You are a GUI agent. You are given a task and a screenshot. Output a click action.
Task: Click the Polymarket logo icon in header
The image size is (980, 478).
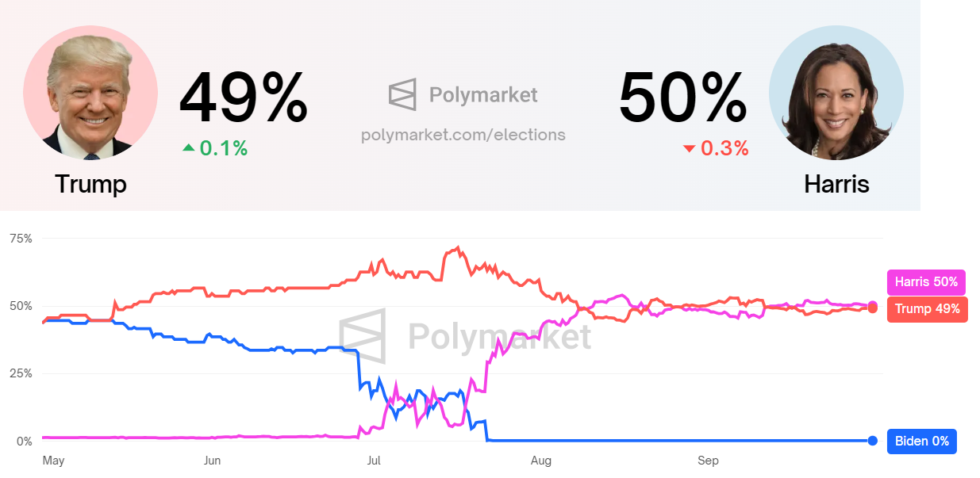point(402,95)
